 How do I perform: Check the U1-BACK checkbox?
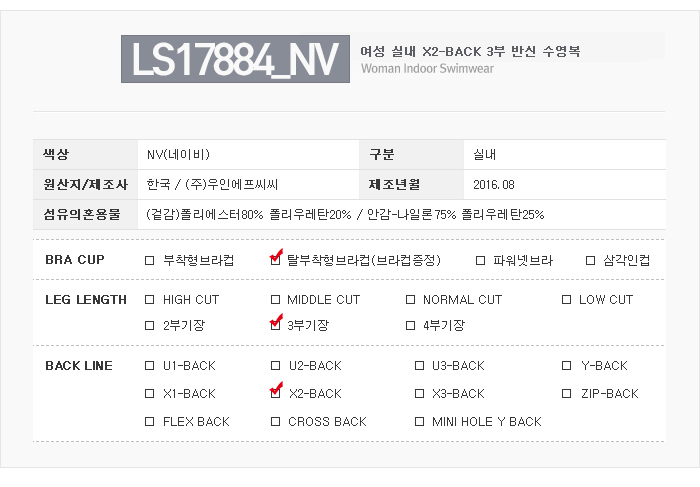pyautogui.click(x=150, y=366)
